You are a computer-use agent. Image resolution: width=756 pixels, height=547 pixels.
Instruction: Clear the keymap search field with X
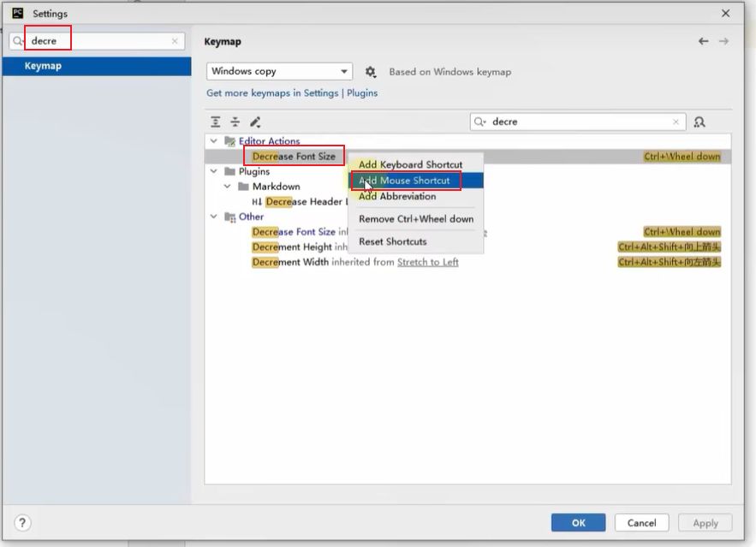(x=676, y=122)
